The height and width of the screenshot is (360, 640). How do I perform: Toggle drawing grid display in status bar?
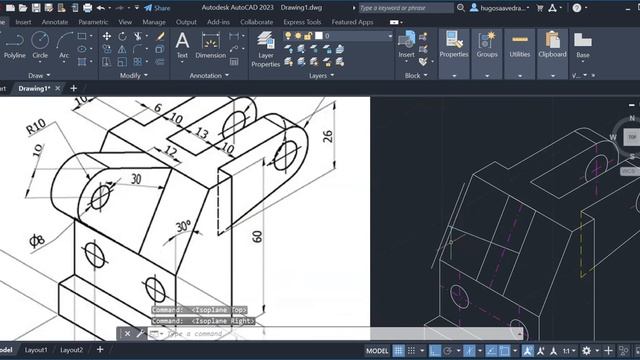(x=398, y=351)
